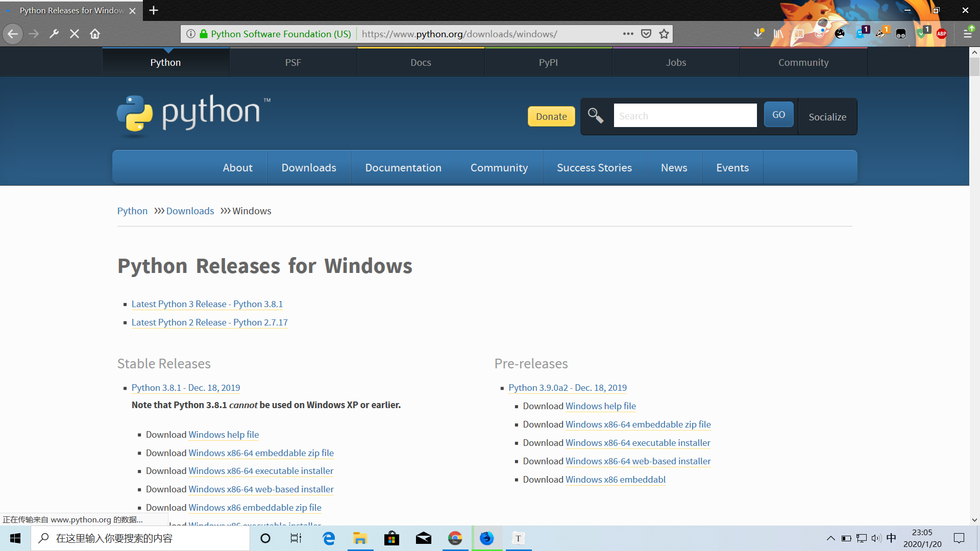
Task: Open the Microsoft Store taskbar icon
Action: pos(391,538)
